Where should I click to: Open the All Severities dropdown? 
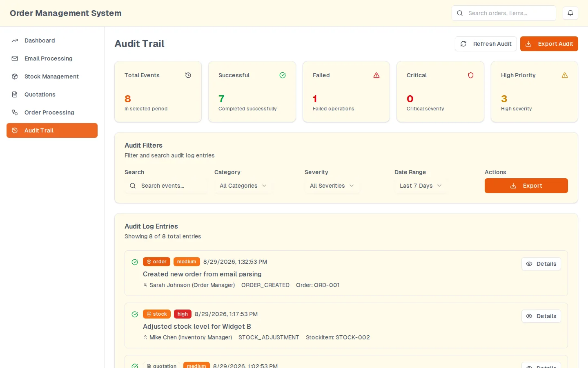coord(332,186)
